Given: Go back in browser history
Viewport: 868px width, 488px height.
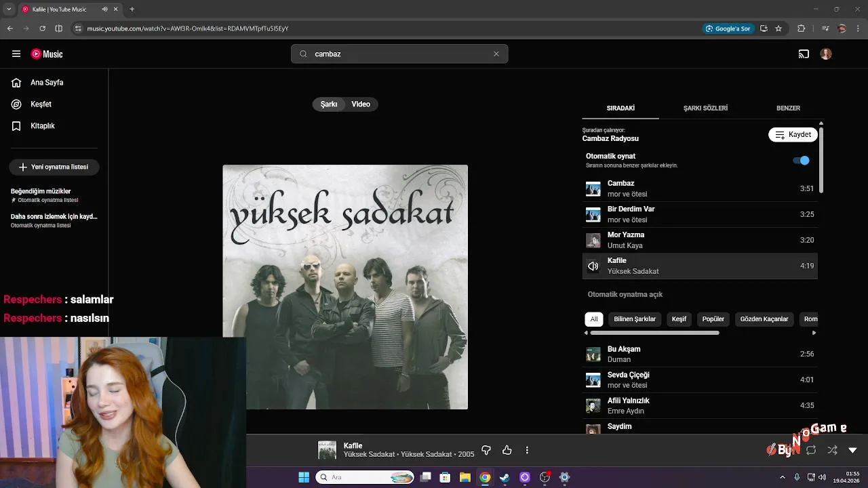Looking at the screenshot, I should click(x=9, y=28).
